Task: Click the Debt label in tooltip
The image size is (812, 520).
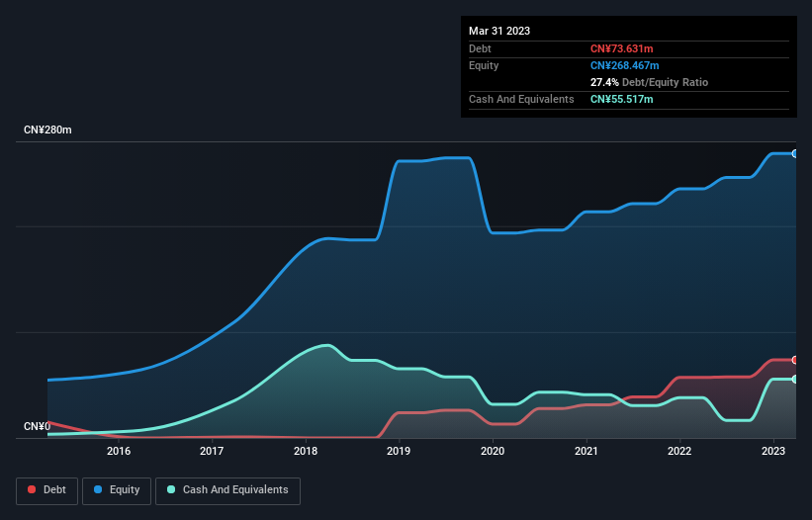Action: click(480, 48)
